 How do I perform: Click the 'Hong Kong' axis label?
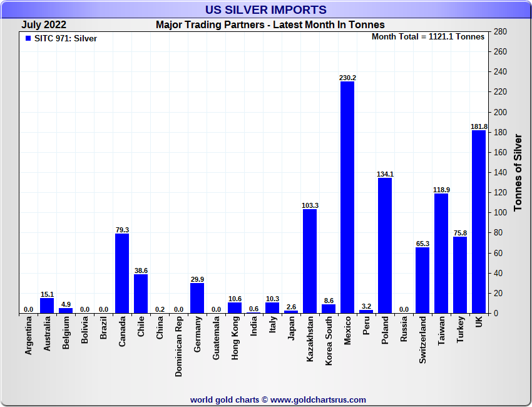coord(235,337)
